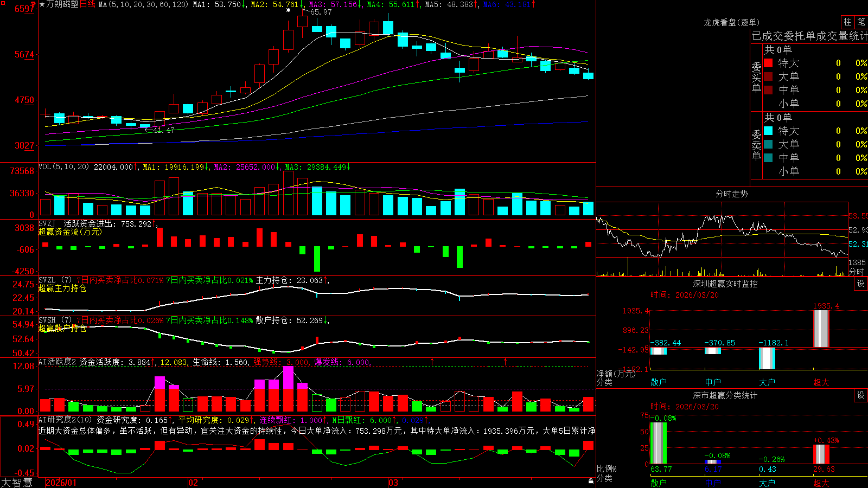Open 设 settings for 深圳超赢实时监控
The image size is (868, 488).
coord(861,284)
